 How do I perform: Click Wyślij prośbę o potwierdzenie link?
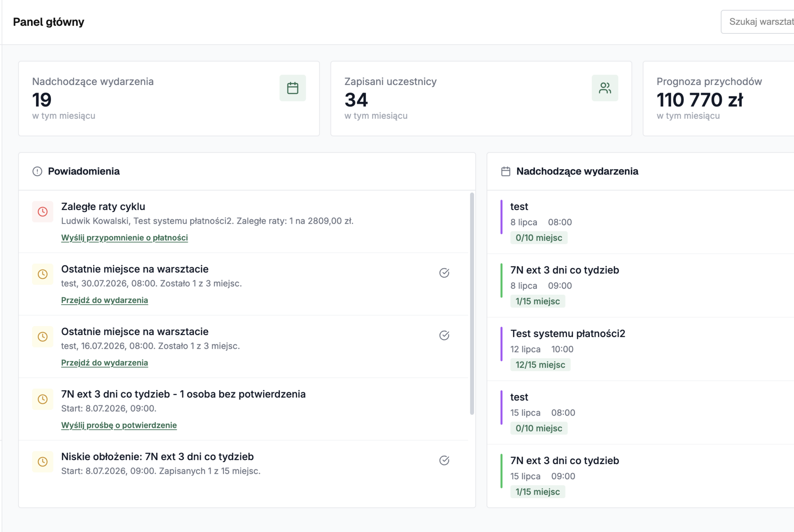[119, 425]
